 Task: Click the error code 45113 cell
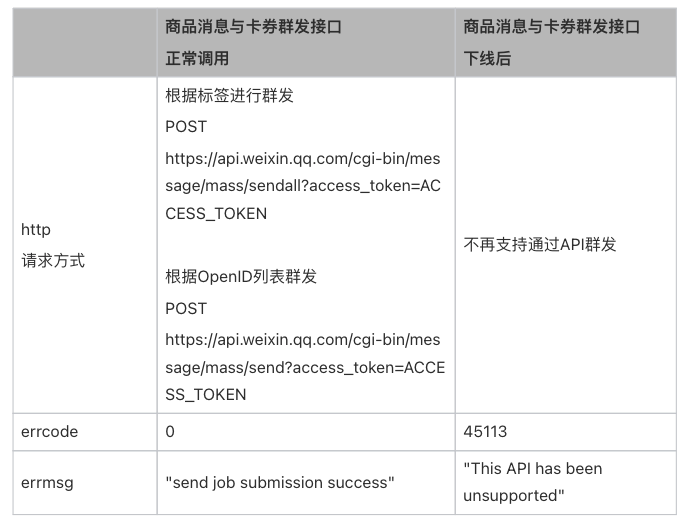[485, 432]
